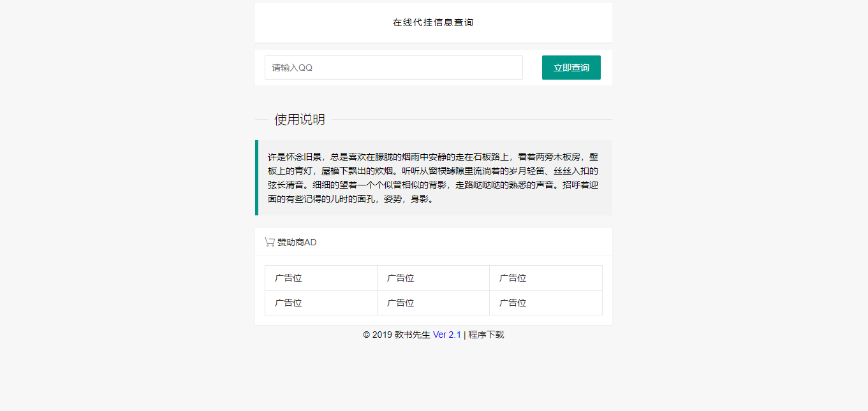This screenshot has height=411, width=868.
Task: Click the phrase 姿势，身影 in description
Action: [x=408, y=199]
